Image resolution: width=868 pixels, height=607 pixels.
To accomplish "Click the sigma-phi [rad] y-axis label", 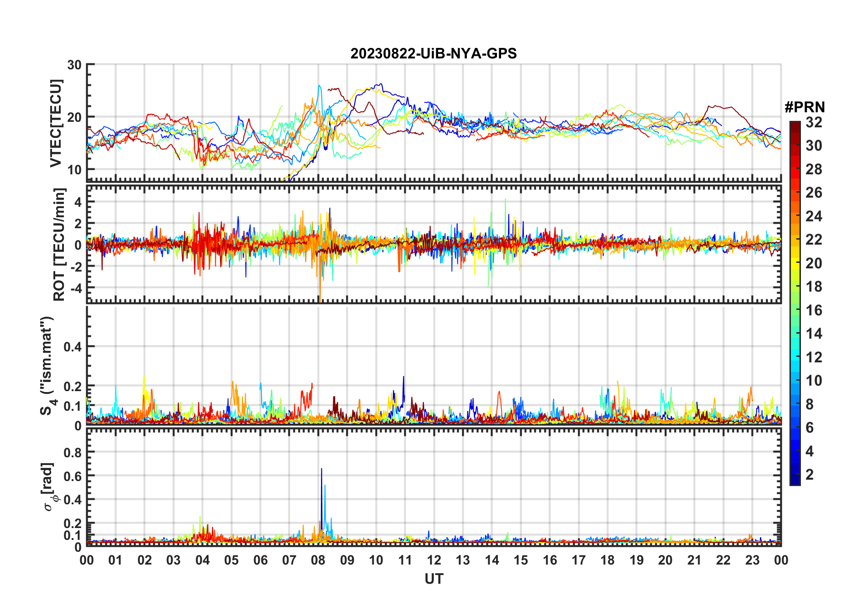I will (48, 487).
